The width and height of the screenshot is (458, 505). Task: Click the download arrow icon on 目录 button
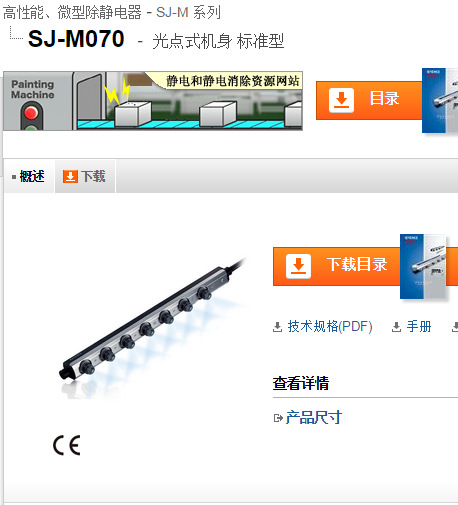click(x=341, y=100)
